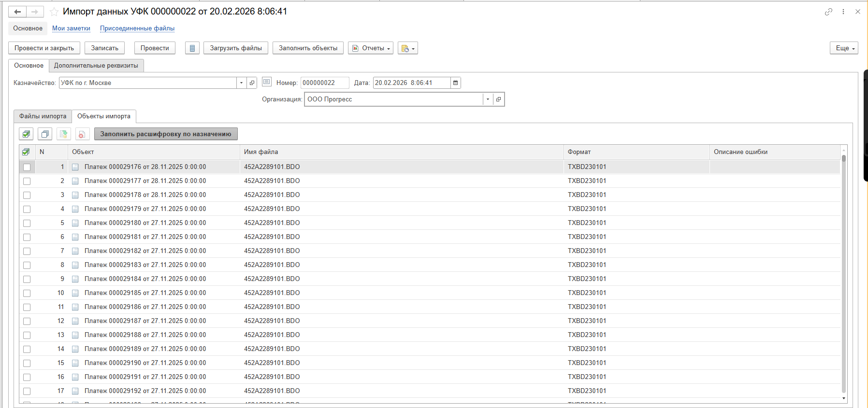The width and height of the screenshot is (868, 408).
Task: Click the green-arrow document icon in import toolbar
Action: click(63, 134)
